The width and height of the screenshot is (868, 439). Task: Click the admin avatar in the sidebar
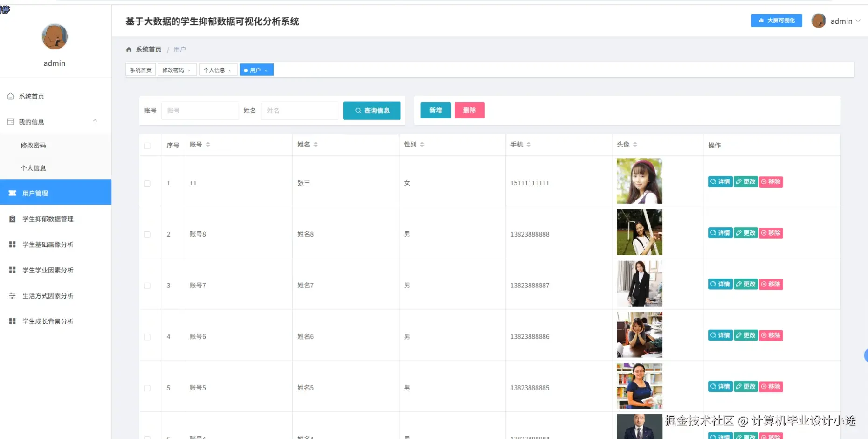[55, 37]
